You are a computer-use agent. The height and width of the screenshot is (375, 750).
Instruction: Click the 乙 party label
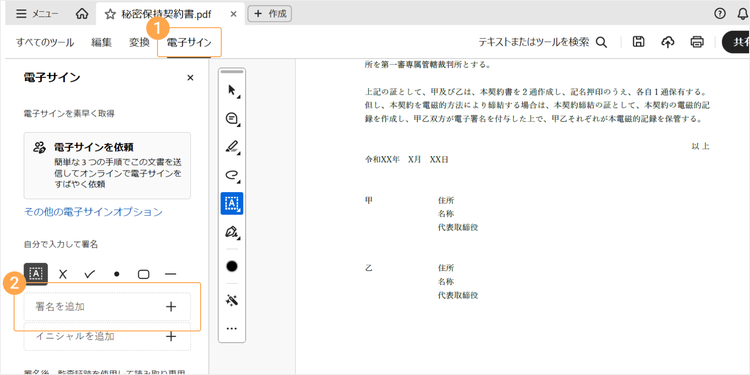[x=369, y=267]
